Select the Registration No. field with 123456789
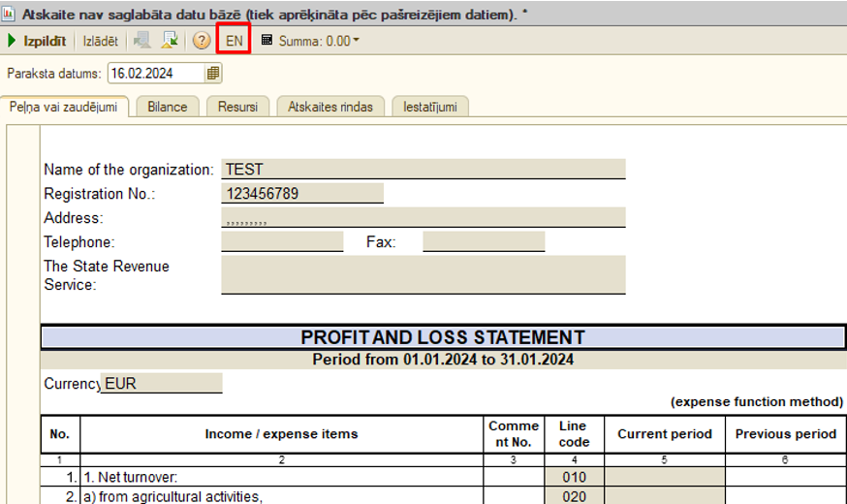The height and width of the screenshot is (504, 847). pos(302,194)
